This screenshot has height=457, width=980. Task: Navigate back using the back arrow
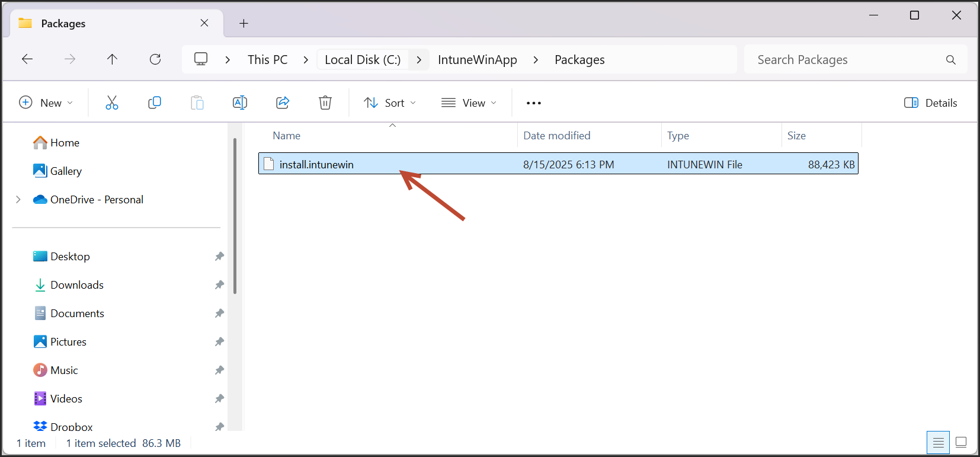click(27, 59)
